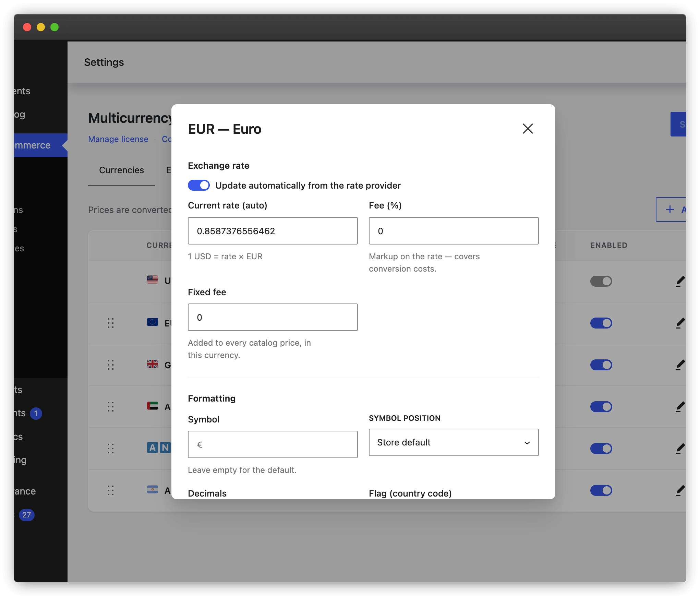Toggle enabled switch in British flag row
This screenshot has width=700, height=596.
click(601, 365)
